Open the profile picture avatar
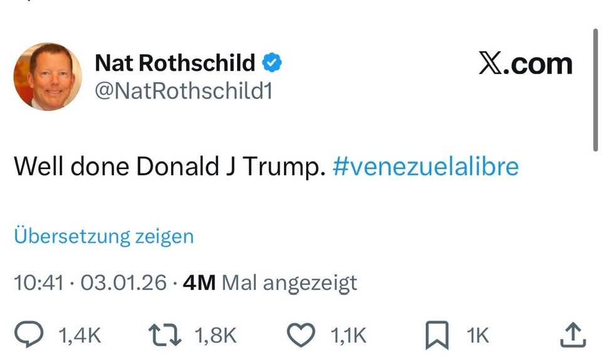Viewport: 602px width, 364px height. (x=48, y=76)
